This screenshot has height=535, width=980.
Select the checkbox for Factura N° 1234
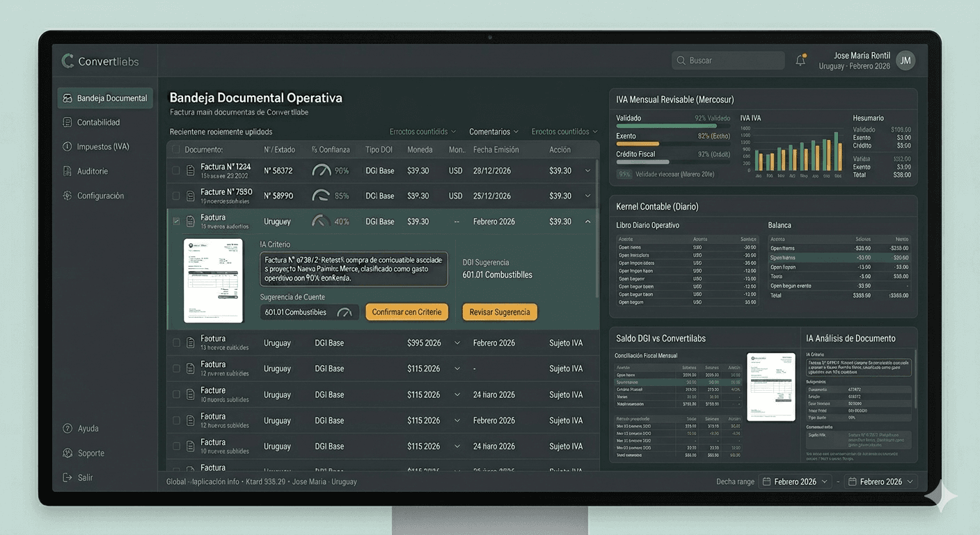(176, 170)
